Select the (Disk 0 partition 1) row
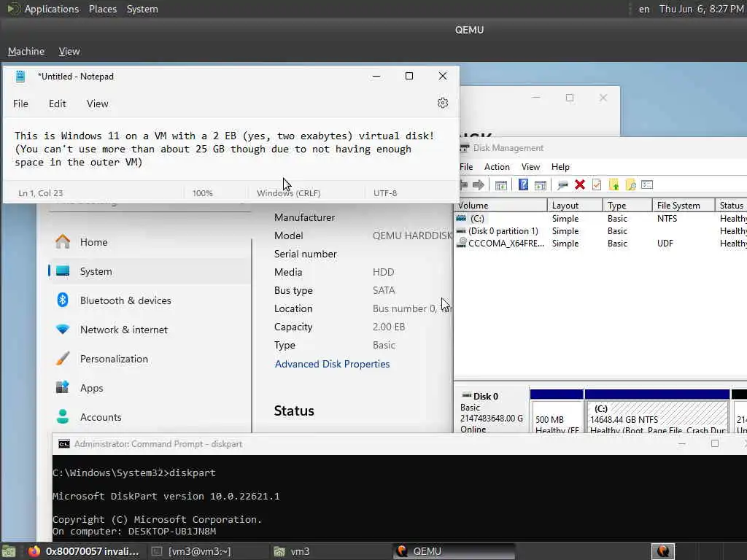 [600, 231]
